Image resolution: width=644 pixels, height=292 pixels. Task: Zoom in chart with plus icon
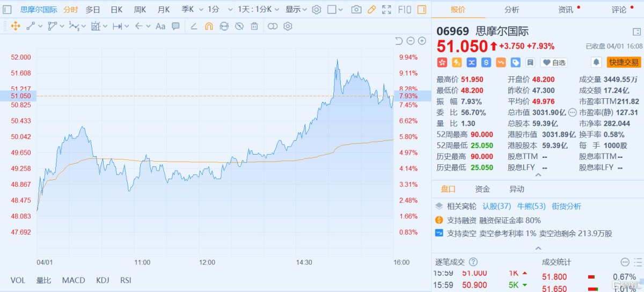(422, 41)
